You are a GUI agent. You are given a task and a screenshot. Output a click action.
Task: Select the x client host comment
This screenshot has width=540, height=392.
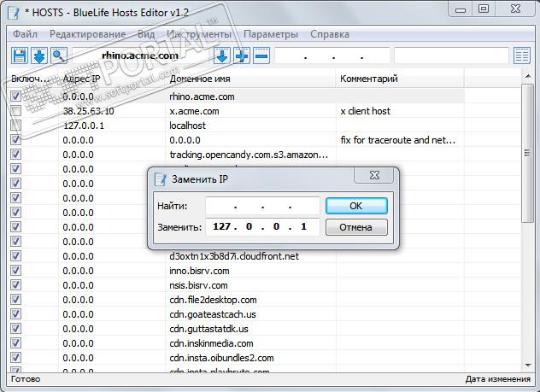point(366,111)
